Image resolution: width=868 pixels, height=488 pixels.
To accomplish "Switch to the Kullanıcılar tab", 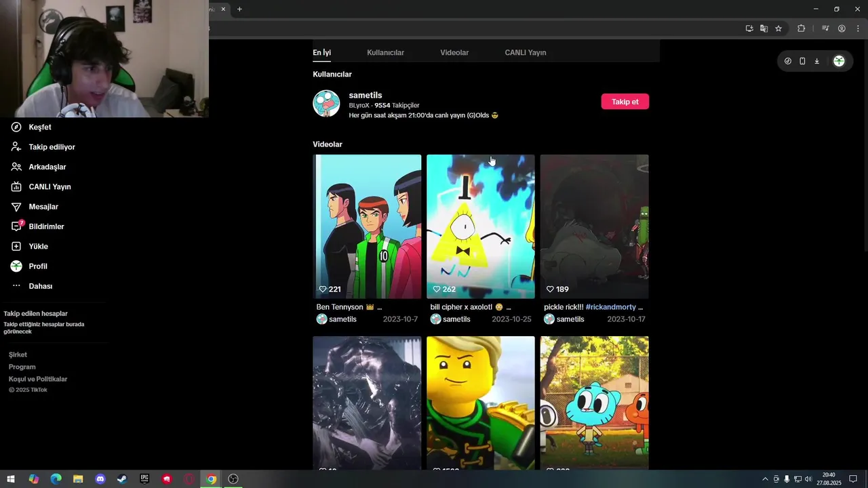I will coord(385,53).
